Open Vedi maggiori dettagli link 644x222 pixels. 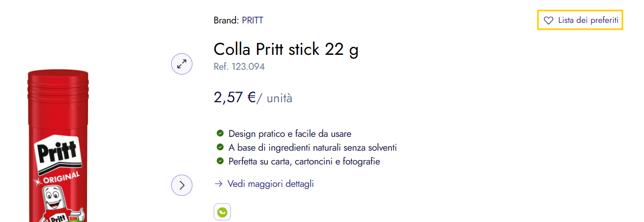pos(270,184)
